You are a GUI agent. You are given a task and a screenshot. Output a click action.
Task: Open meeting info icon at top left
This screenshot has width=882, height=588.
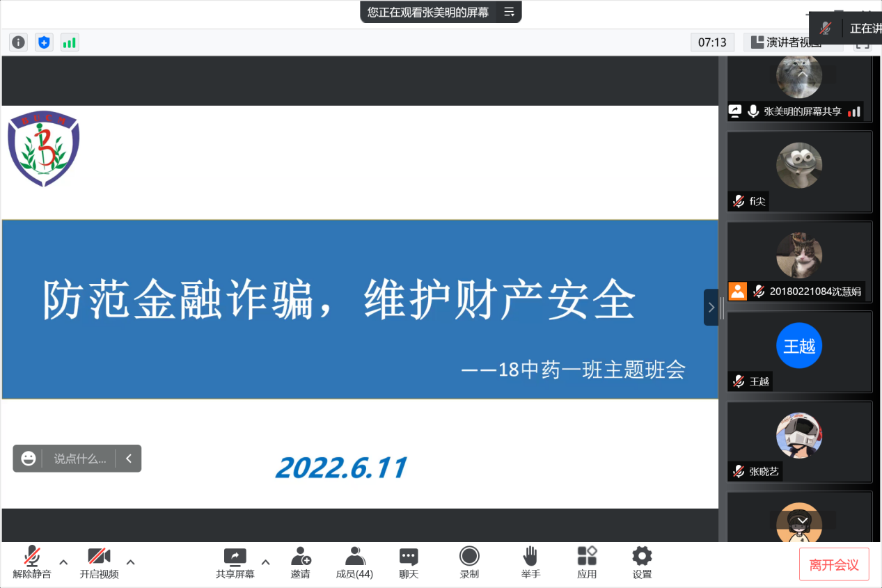coord(18,42)
